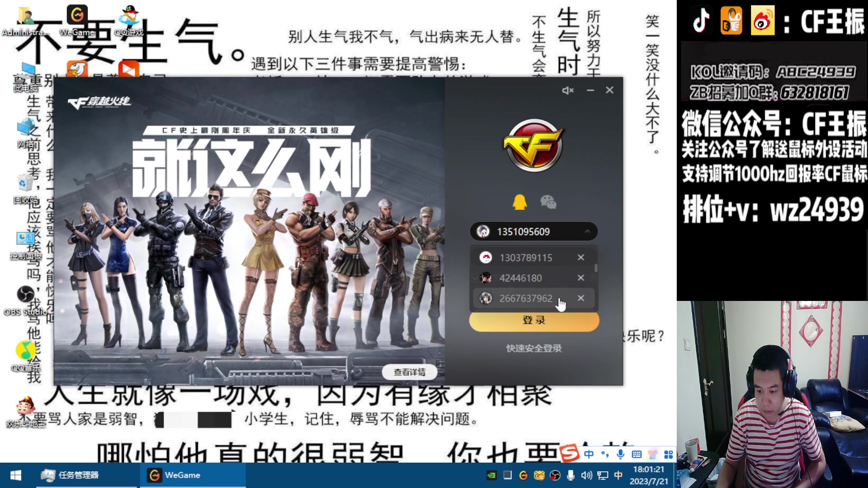Image resolution: width=868 pixels, height=488 pixels.
Task: Remove saved account 42446180
Action: (x=581, y=278)
